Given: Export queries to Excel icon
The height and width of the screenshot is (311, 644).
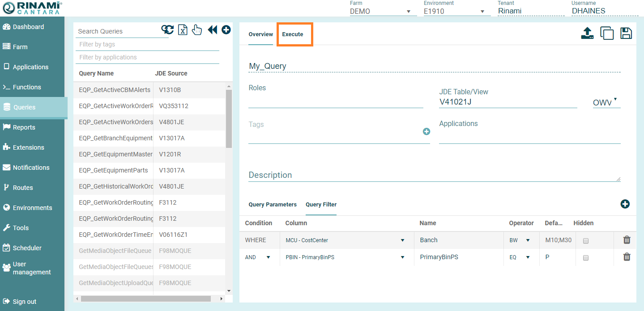Looking at the screenshot, I should [x=183, y=29].
